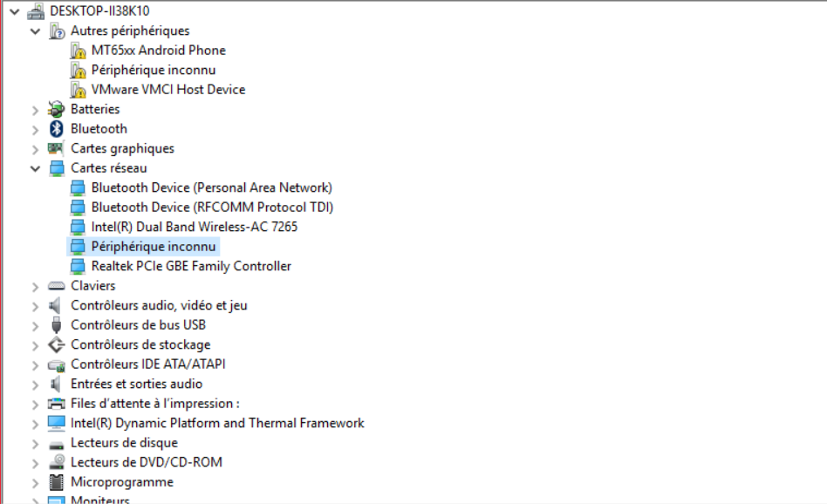The width and height of the screenshot is (827, 504).
Task: Expand the Contrôleurs de stockage category
Action: coord(35,345)
